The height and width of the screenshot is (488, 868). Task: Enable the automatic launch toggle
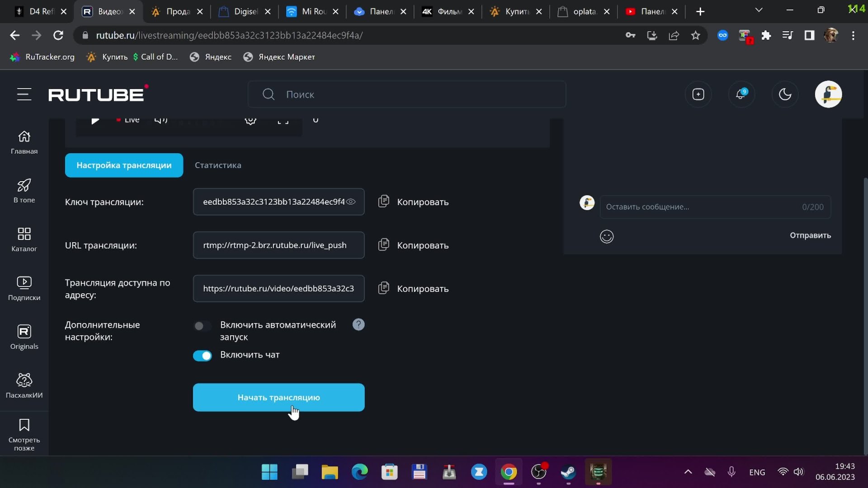(202, 326)
